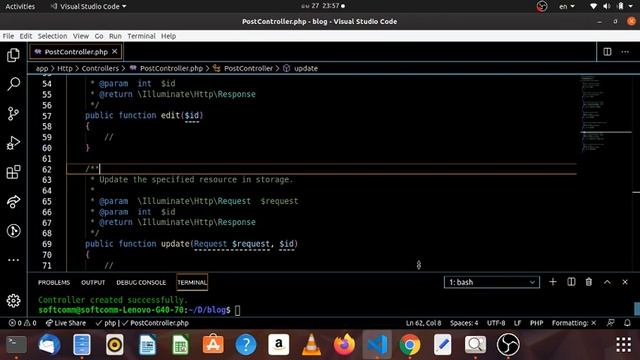Switch to the DEBUG CONSOLE tab
Screen dimensions: 640x360
tap(141, 282)
